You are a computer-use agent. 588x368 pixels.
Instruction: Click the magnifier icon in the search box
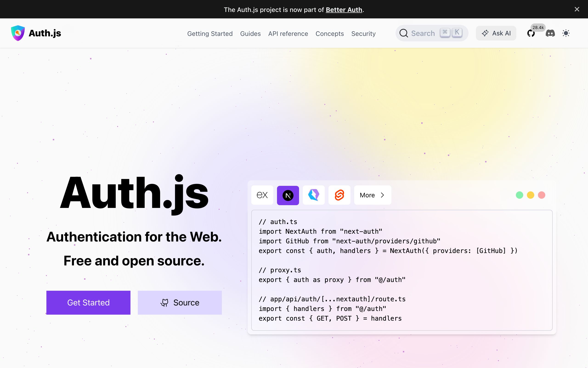point(404,33)
